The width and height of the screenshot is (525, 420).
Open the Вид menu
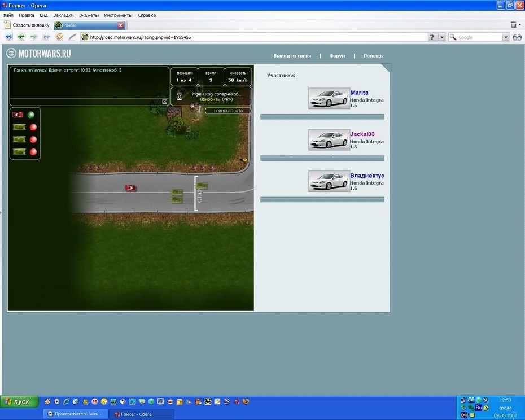(43, 15)
